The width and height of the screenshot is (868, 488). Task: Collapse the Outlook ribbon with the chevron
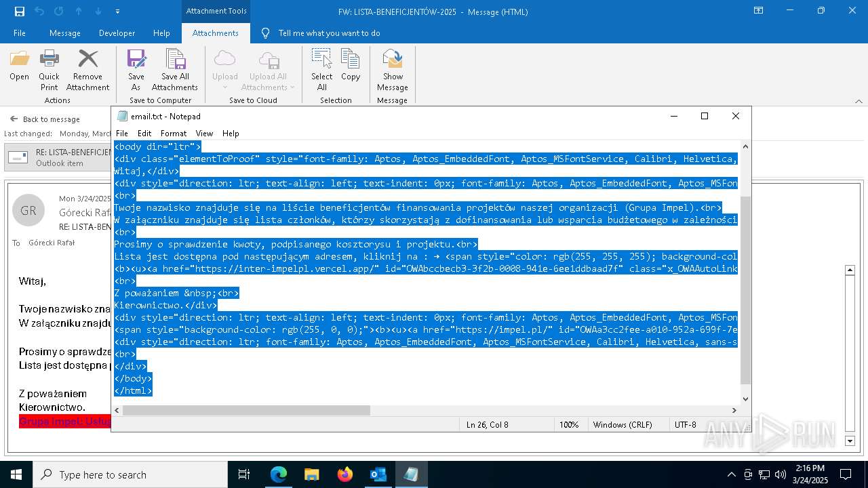859,101
